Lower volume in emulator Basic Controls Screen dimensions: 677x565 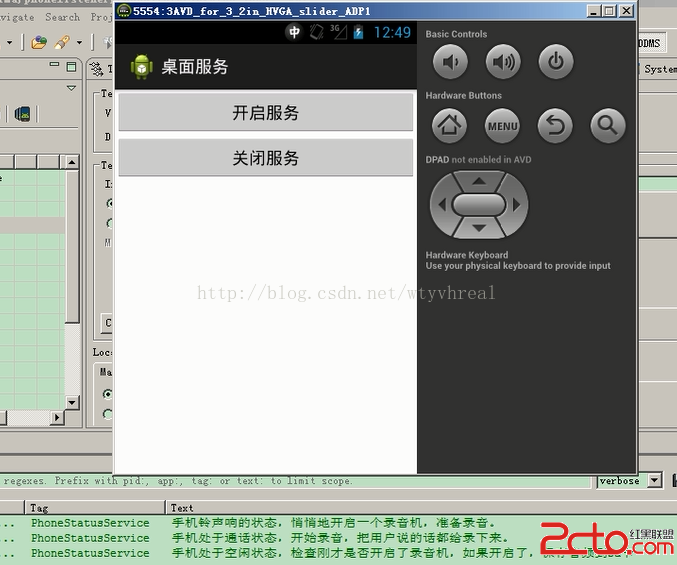450,62
